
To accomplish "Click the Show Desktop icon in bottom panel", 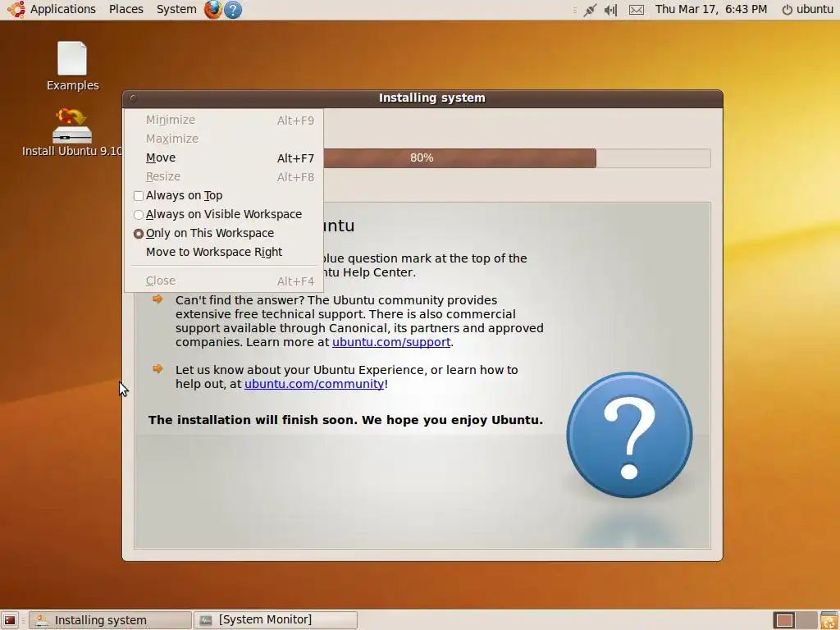I will coord(10,620).
